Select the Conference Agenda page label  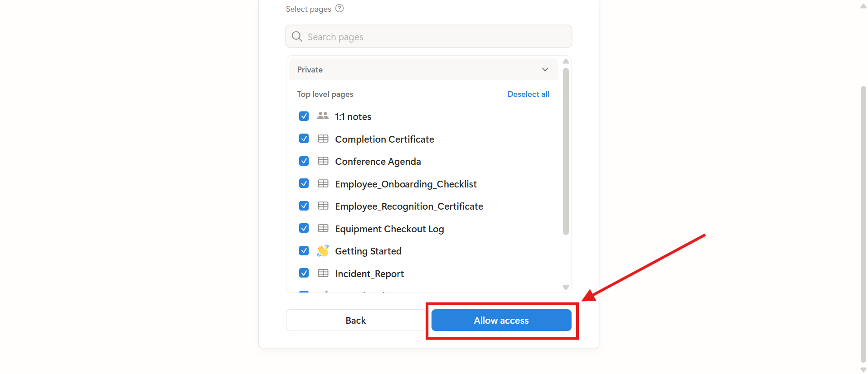coord(378,162)
